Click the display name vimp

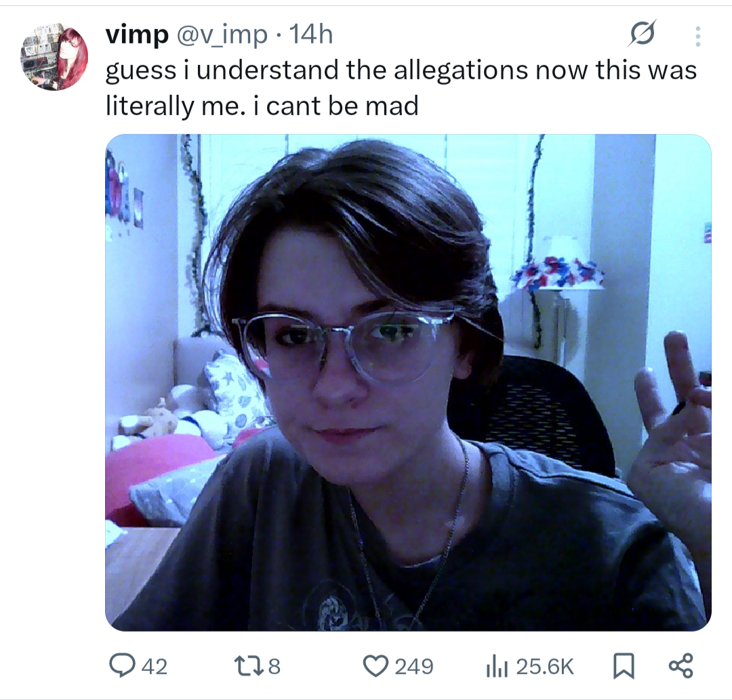137,35
